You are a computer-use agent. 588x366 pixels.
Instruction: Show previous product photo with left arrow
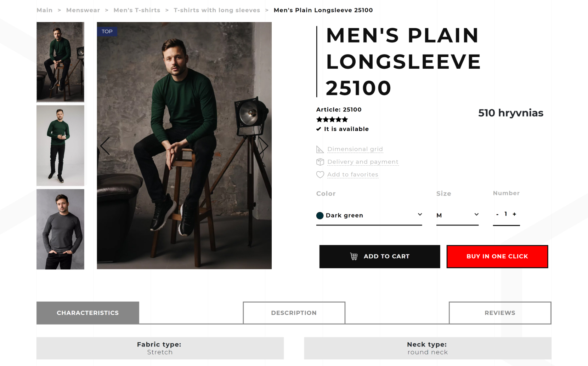[105, 146]
